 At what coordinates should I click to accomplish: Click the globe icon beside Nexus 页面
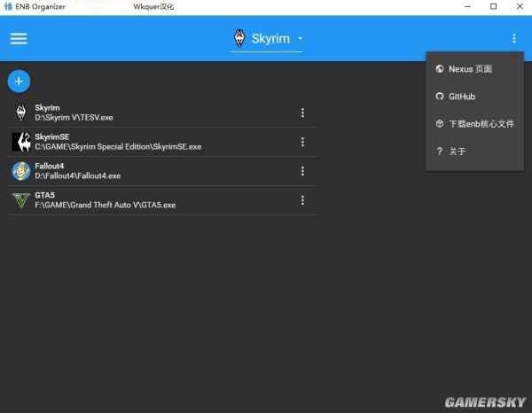click(x=440, y=69)
